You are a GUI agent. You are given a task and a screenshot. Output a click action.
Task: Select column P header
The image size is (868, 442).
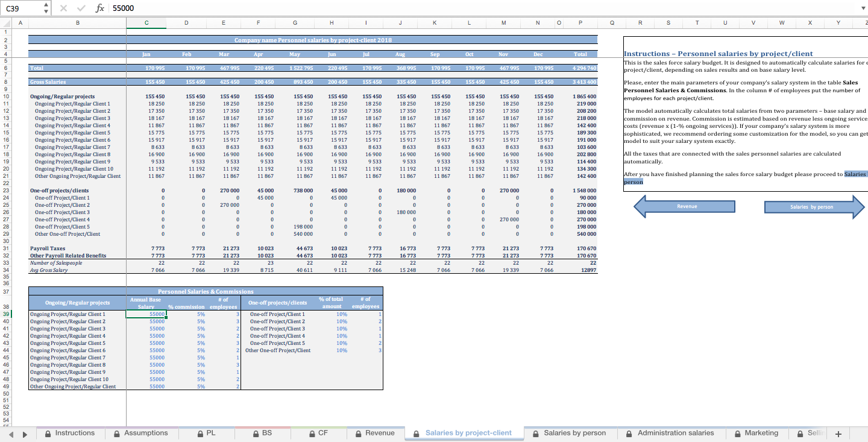coord(580,23)
